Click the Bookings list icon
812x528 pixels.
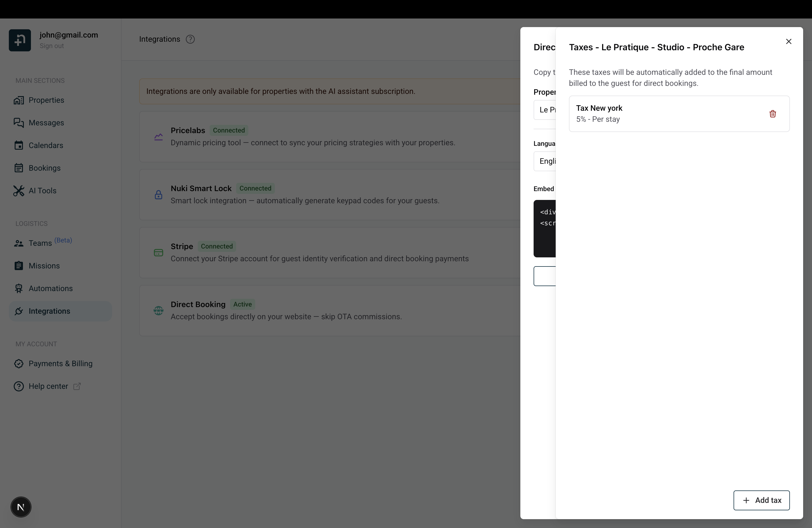click(x=19, y=168)
